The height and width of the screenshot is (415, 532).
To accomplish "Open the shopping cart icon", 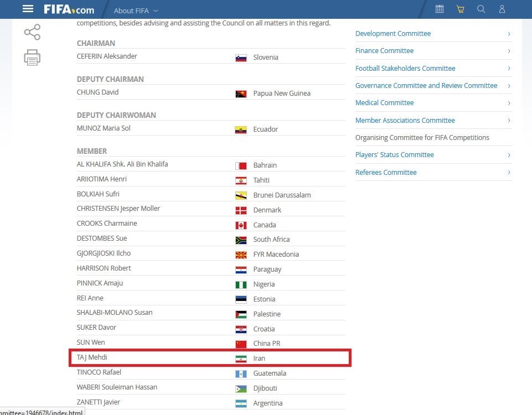I will click(x=460, y=9).
